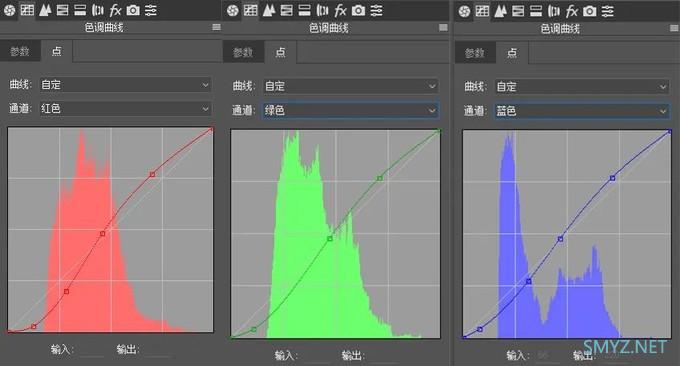The height and width of the screenshot is (366, 680).
Task: Open Detail triangles icon in red channel panel
Action: point(45,10)
